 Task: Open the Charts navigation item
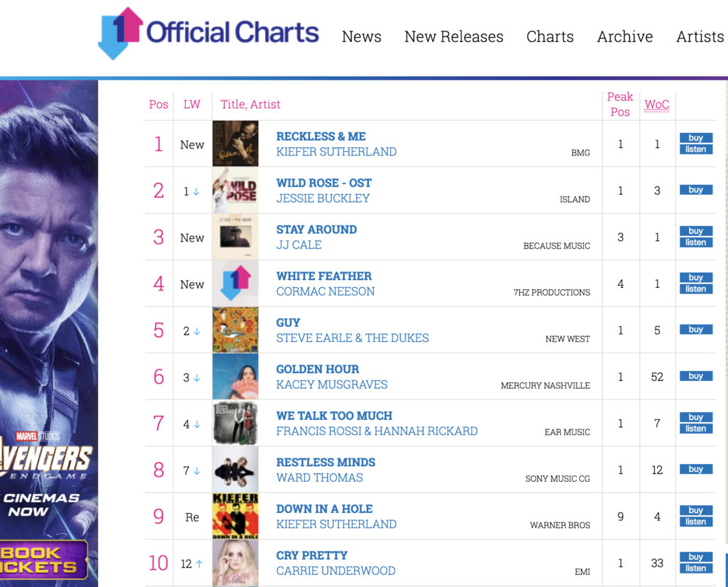pyautogui.click(x=550, y=36)
